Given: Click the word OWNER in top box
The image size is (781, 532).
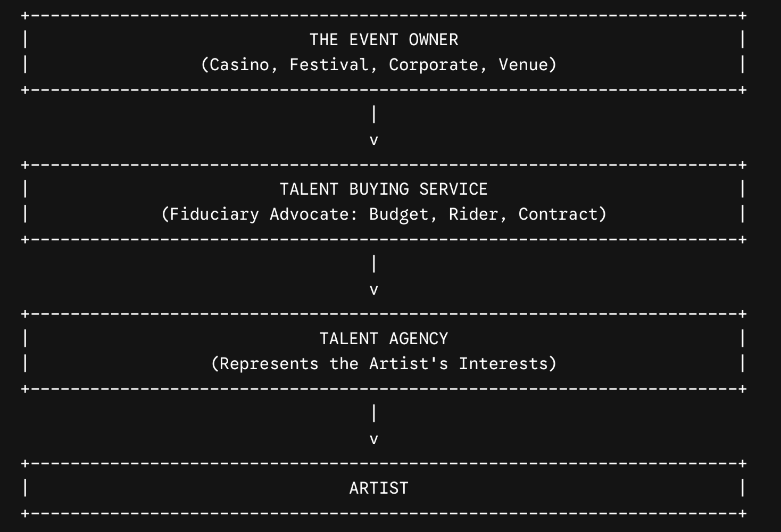Looking at the screenshot, I should [x=433, y=40].
